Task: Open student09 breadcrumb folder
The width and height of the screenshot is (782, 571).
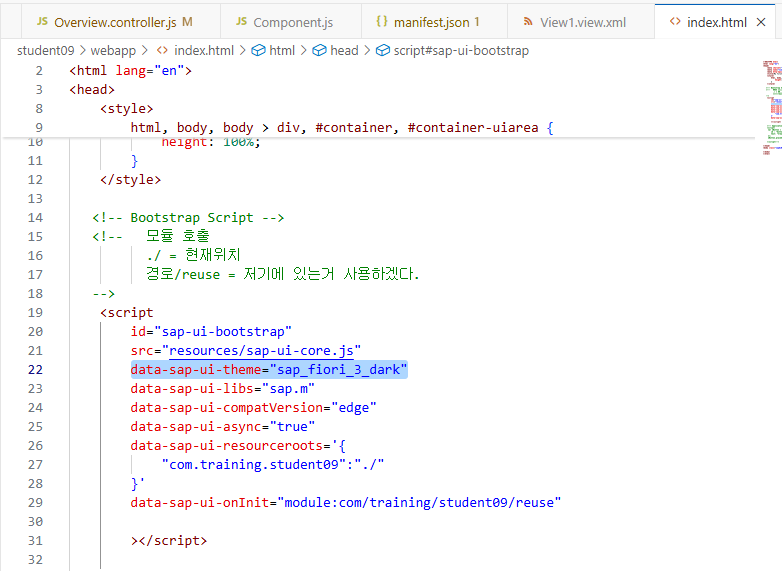Action: coord(45,50)
